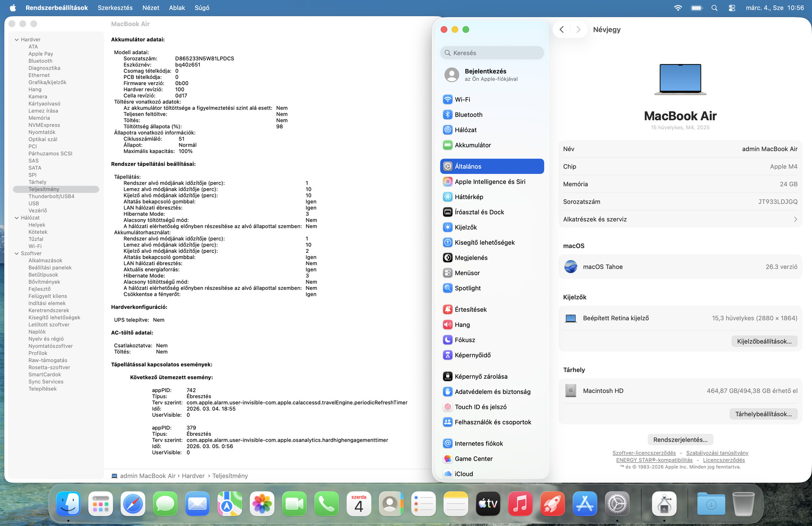Open Kisegítő lehetőségek in settings sidebar

click(x=492, y=242)
